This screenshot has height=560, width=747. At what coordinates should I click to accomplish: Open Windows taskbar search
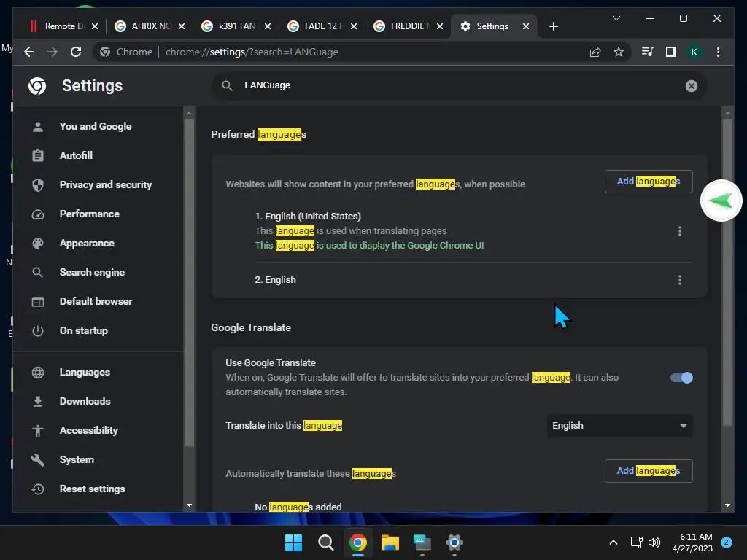(x=326, y=542)
